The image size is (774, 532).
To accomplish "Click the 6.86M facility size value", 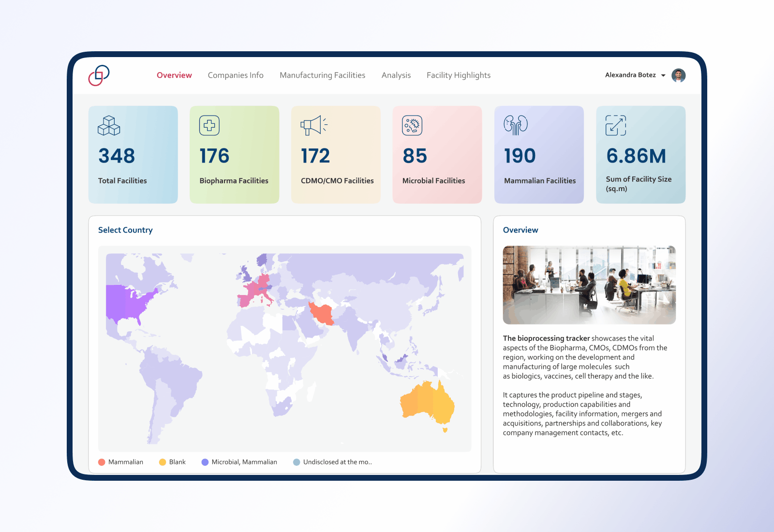I will [636, 156].
